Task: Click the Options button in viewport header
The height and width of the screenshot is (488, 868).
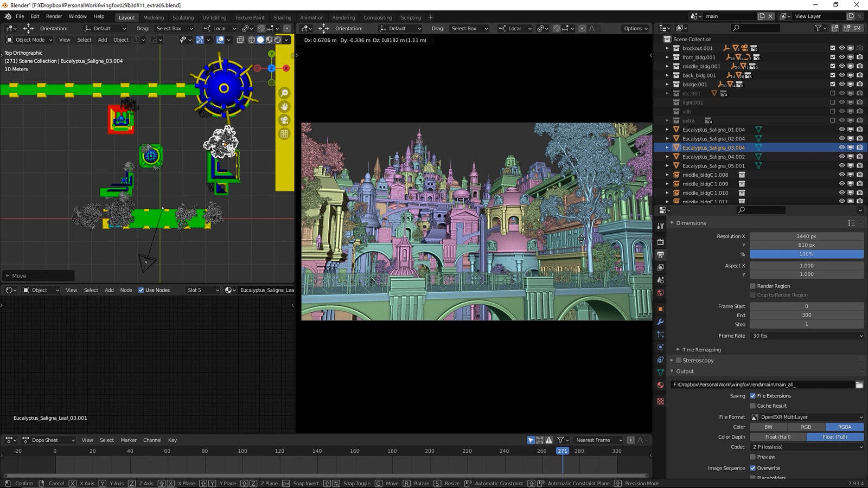Action: coord(636,28)
